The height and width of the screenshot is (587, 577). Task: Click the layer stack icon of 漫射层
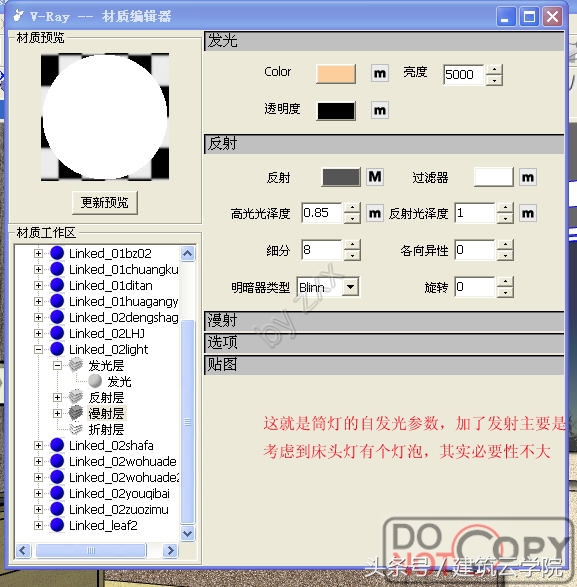(x=76, y=413)
